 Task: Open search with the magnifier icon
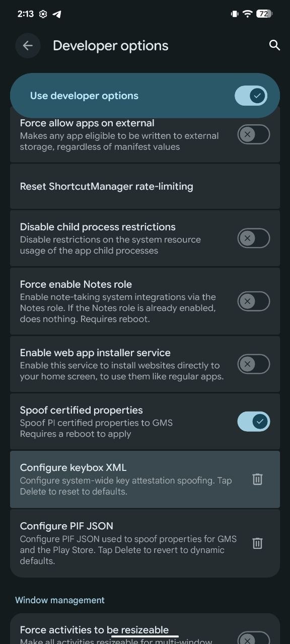[x=274, y=45]
